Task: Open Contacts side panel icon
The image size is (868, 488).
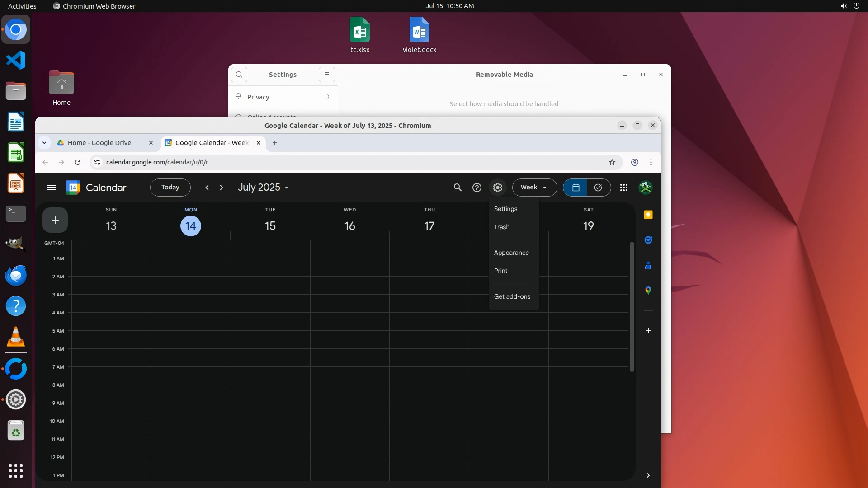Action: coord(648,265)
